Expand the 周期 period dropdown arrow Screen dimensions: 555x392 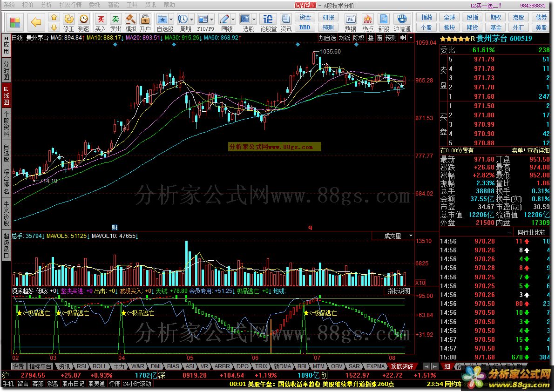pyautogui.click(x=191, y=20)
